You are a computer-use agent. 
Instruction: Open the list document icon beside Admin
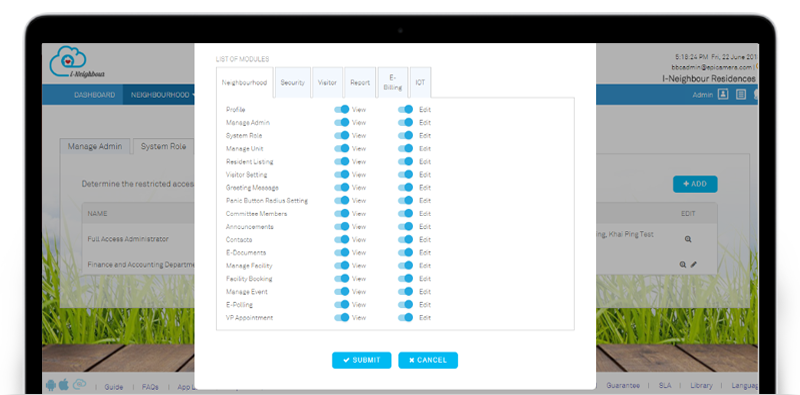(741, 94)
